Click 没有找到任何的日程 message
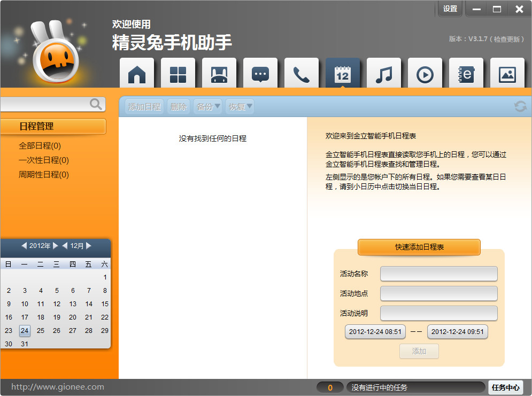 coord(213,138)
